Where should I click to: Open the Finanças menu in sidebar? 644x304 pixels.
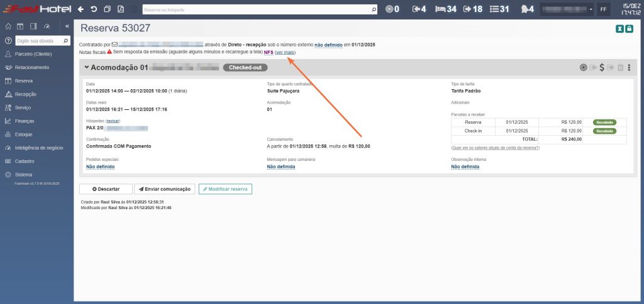tap(25, 121)
